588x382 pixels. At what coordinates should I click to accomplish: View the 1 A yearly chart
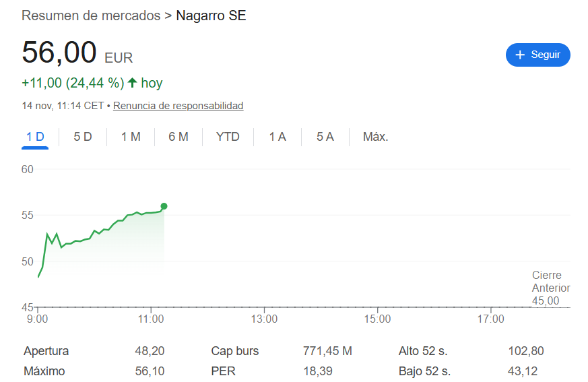277,137
